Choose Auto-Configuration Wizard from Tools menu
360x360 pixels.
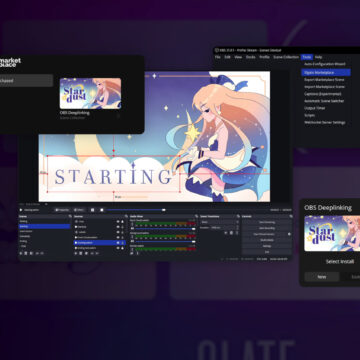pyautogui.click(x=325, y=64)
